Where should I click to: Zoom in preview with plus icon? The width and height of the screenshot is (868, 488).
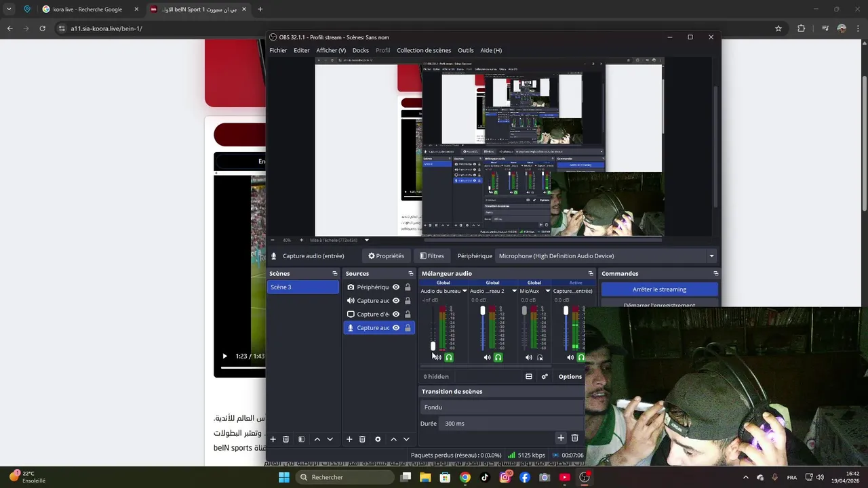[301, 240]
